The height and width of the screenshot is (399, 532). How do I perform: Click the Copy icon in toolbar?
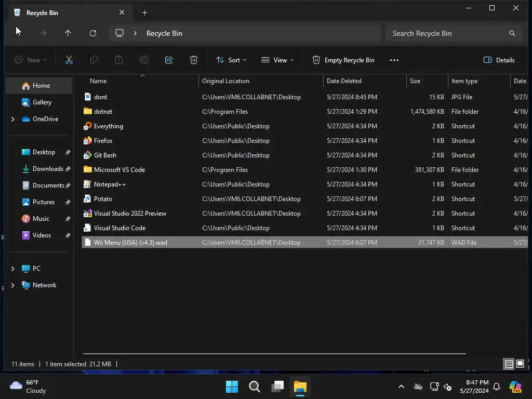click(x=94, y=60)
